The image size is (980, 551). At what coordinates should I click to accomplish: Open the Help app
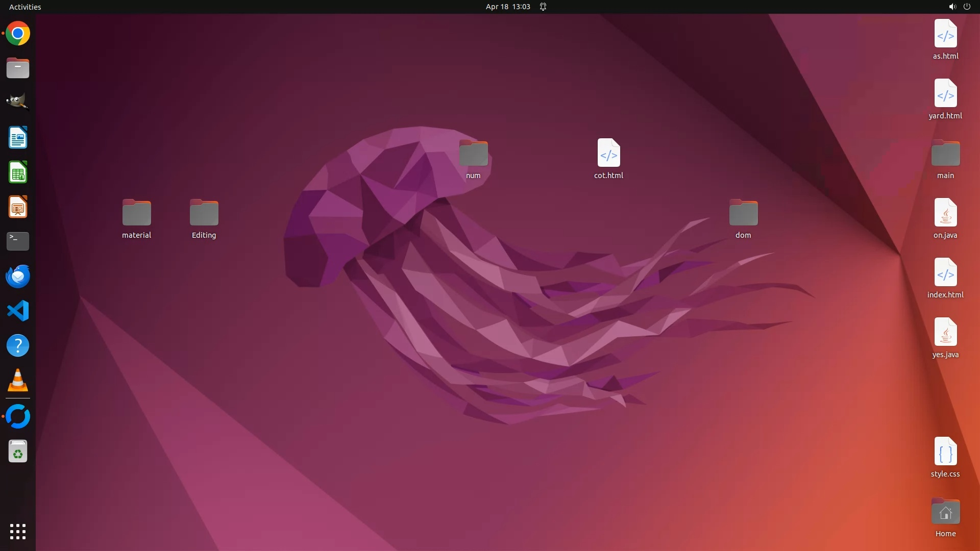click(x=18, y=345)
